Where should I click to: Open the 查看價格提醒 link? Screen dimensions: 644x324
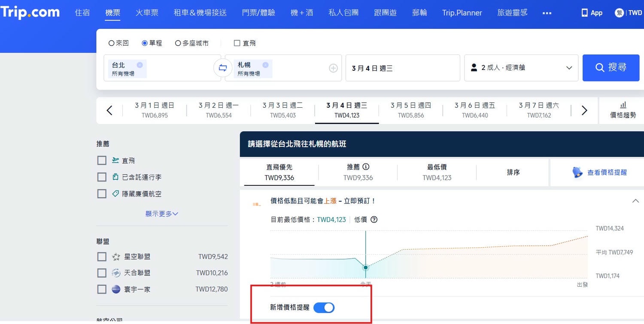(x=607, y=173)
